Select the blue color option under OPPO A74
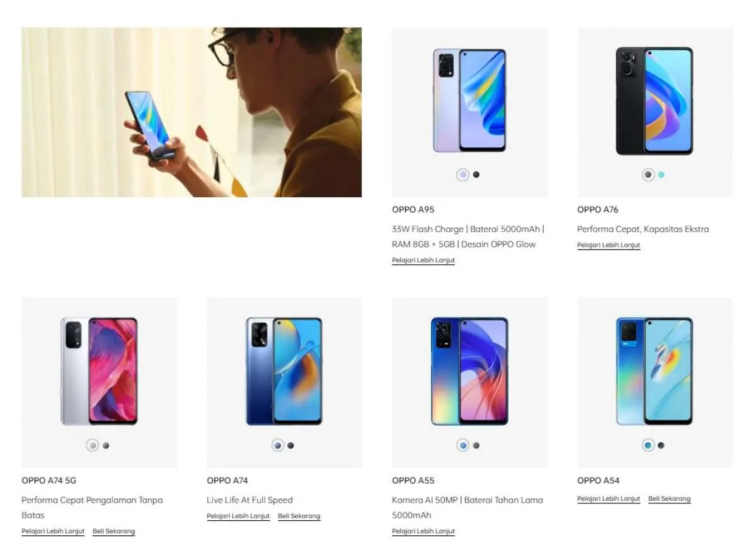 coord(278,445)
